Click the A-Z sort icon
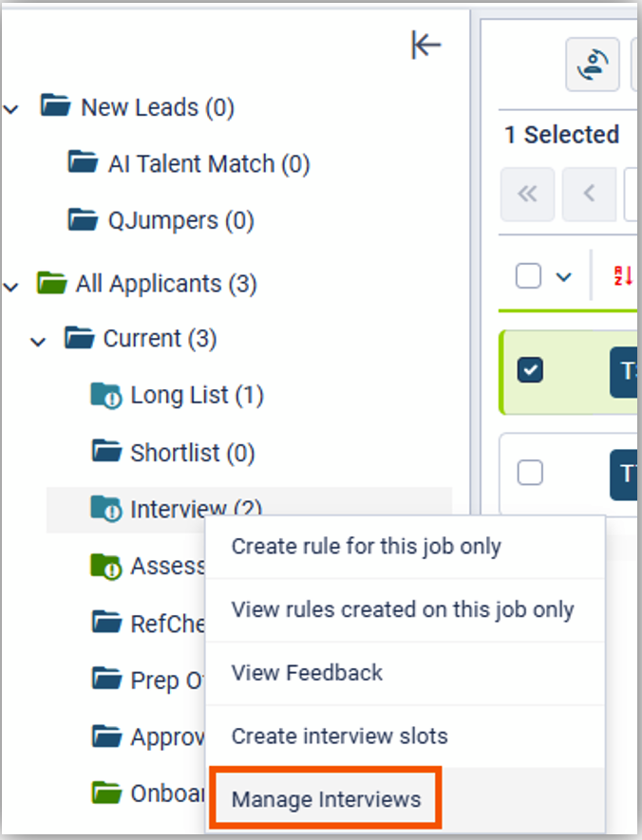 click(622, 276)
